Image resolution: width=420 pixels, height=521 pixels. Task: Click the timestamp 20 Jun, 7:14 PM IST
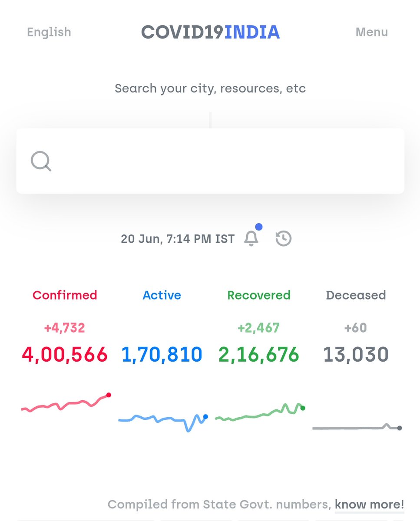click(177, 238)
